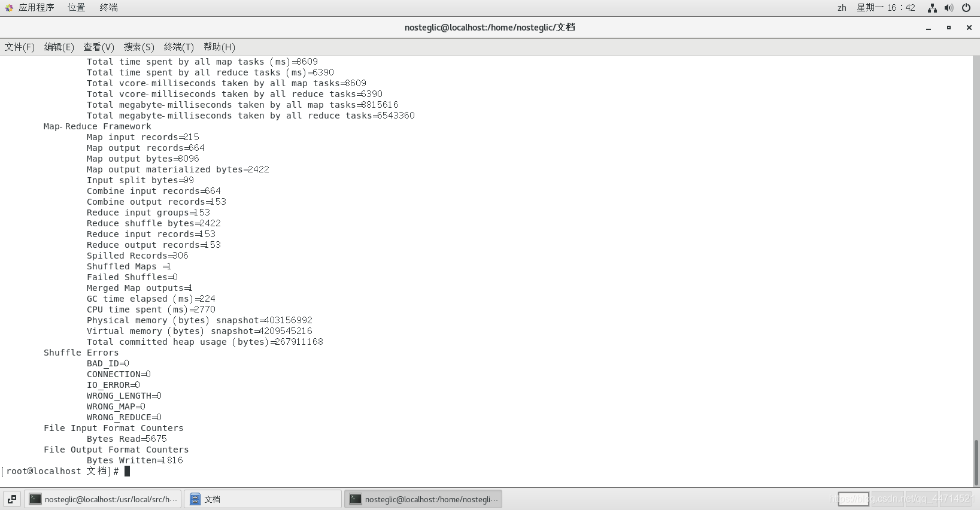Click the Bytes Written=1816 line

tap(135, 460)
